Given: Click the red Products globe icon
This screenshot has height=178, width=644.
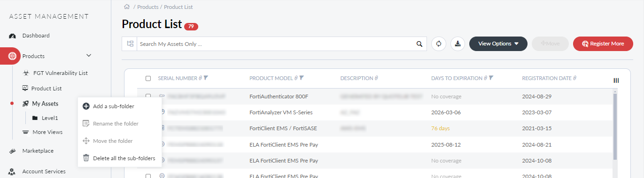Looking at the screenshot, I should click(x=12, y=56).
